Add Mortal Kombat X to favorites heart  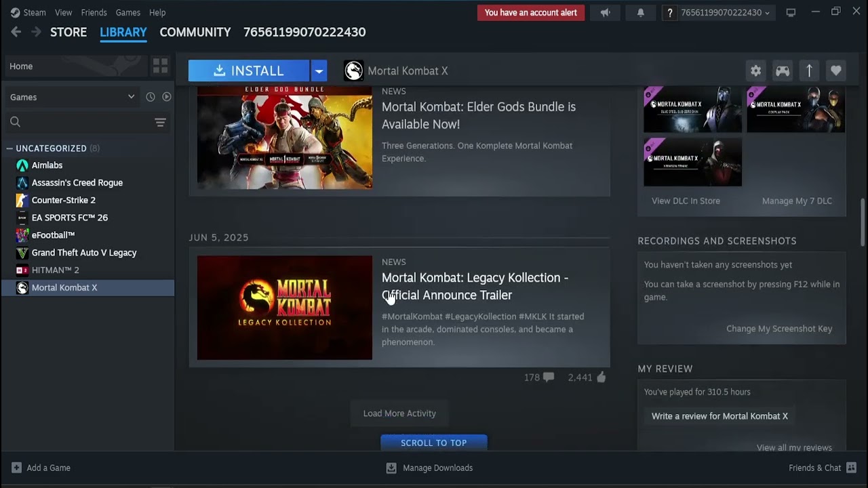(x=835, y=70)
